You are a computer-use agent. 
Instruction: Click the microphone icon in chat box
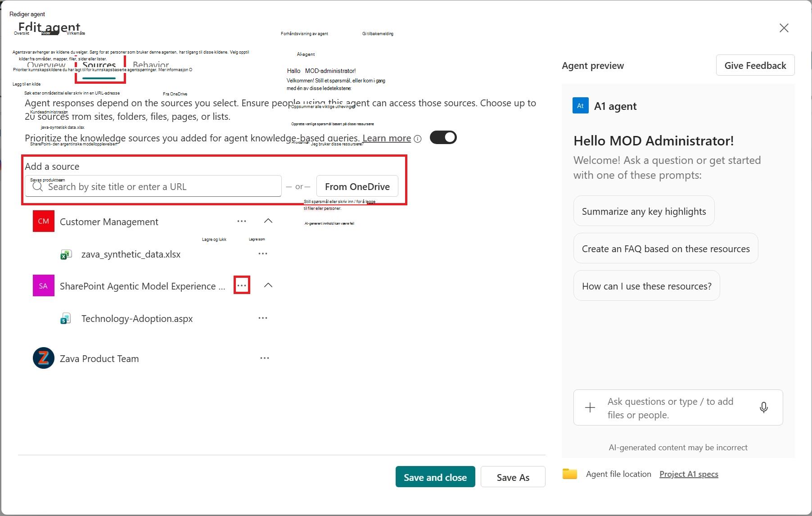tap(764, 407)
